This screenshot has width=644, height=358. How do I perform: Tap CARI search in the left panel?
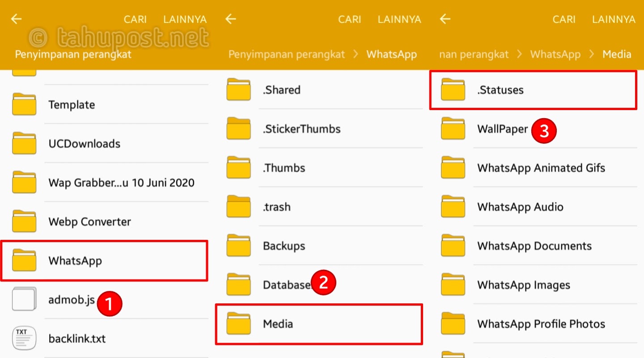(135, 19)
